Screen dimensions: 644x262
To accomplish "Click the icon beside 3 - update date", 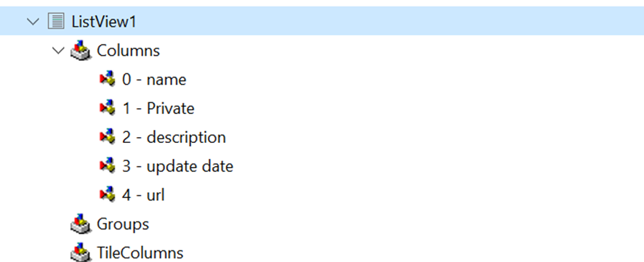I will coord(108,165).
